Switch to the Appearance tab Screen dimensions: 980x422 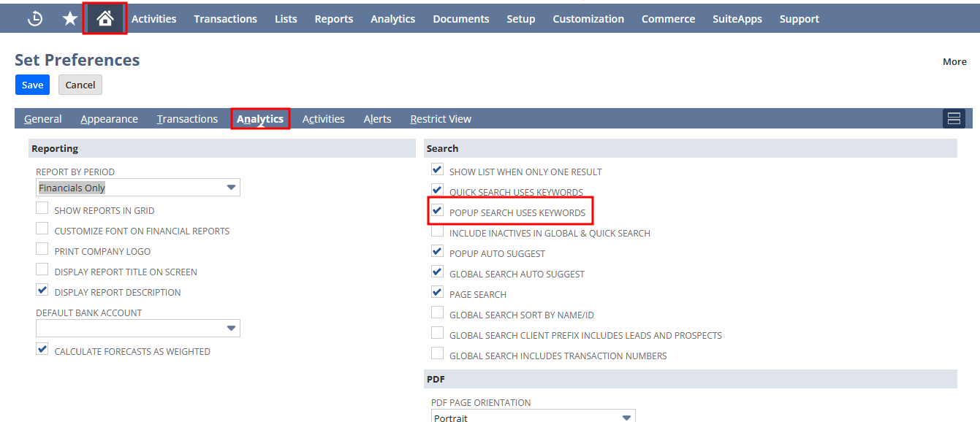coord(109,119)
